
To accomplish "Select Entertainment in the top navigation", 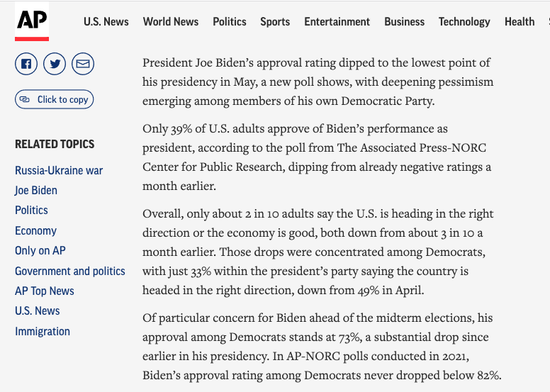I will 337,21.
